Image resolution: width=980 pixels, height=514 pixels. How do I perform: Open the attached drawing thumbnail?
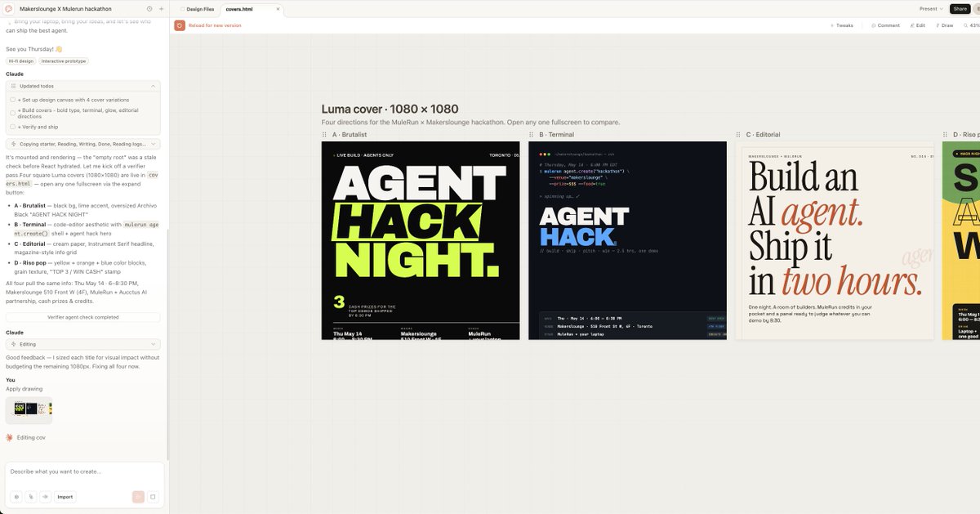click(x=29, y=410)
